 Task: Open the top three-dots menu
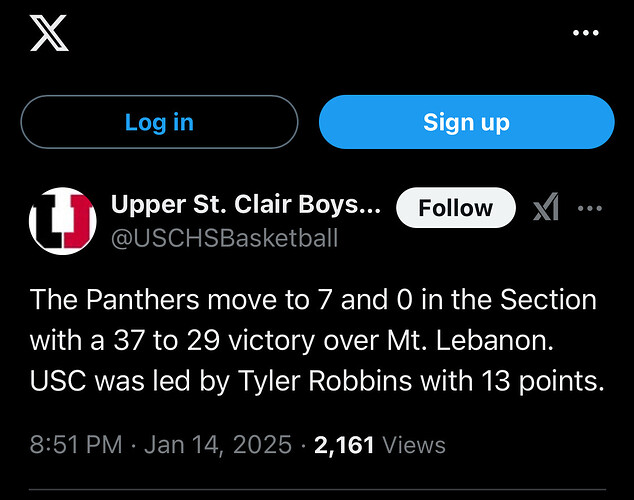click(x=586, y=33)
